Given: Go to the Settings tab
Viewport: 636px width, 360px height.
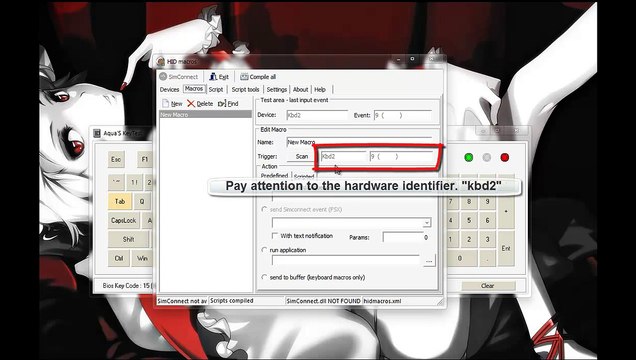Looking at the screenshot, I should (277, 90).
